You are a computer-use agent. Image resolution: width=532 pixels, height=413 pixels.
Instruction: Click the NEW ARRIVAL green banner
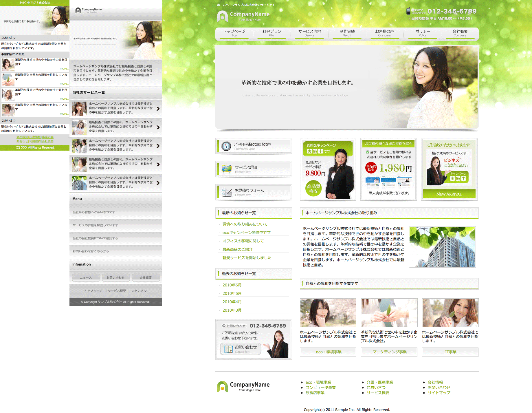(449, 194)
